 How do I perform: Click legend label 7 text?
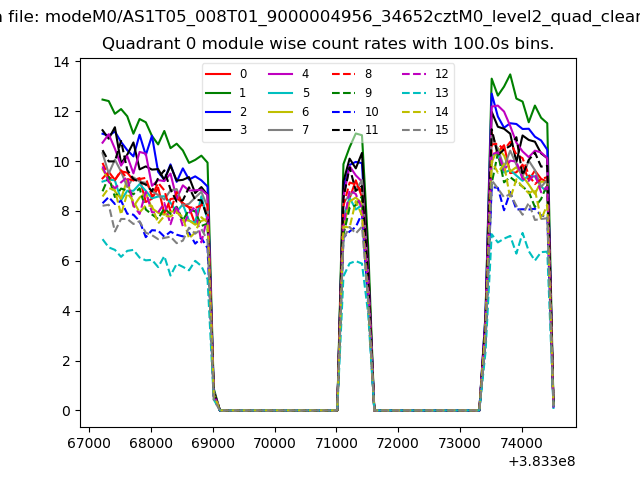[x=305, y=130]
